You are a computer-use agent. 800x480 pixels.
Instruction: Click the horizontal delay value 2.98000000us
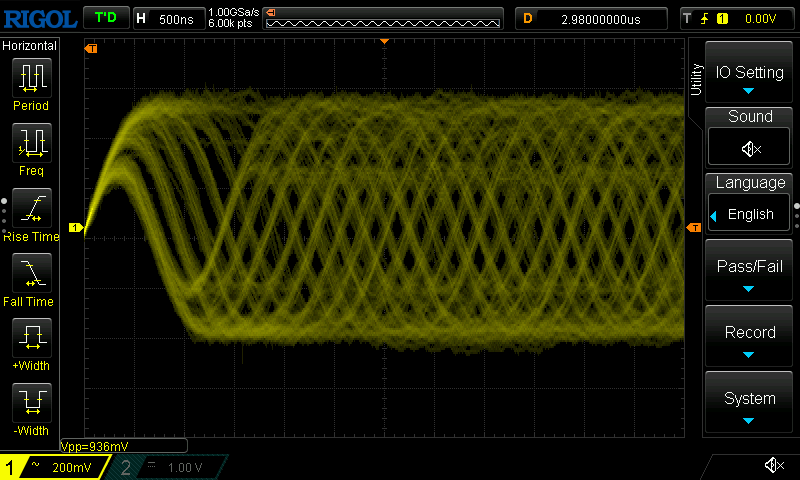(592, 18)
